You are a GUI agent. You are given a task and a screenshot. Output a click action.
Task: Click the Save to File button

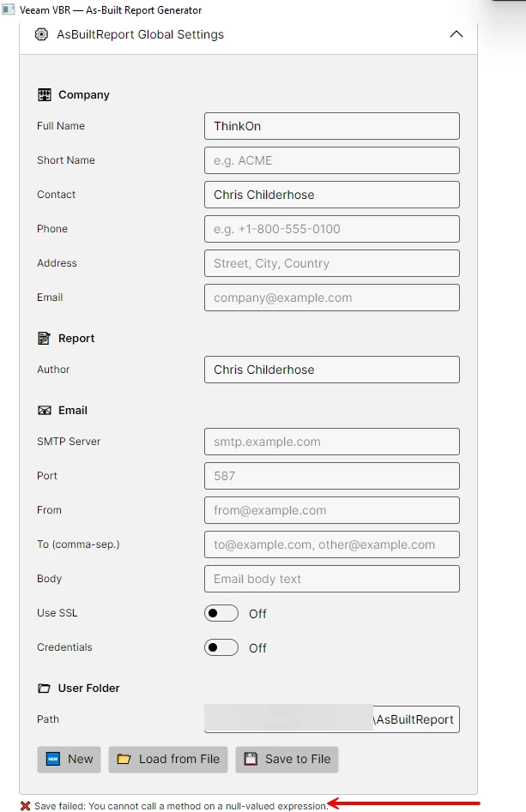tap(287, 759)
